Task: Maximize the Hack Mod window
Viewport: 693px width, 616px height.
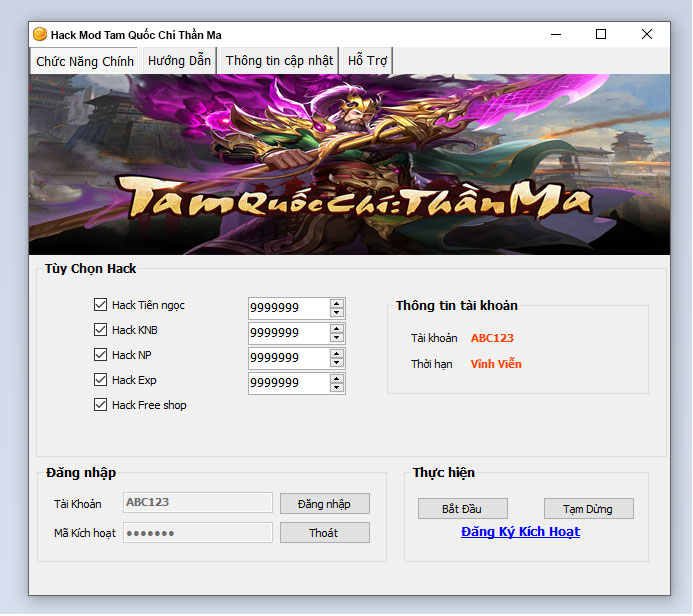Action: (601, 34)
